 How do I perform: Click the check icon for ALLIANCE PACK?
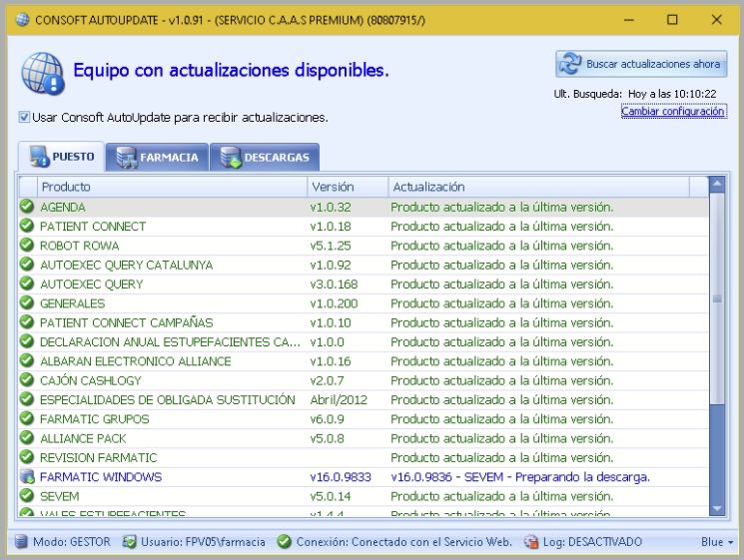pos(27,437)
